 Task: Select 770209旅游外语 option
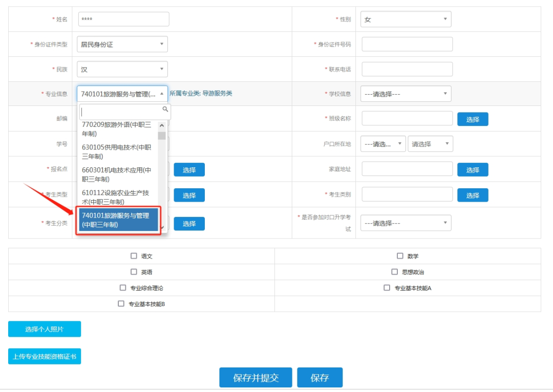[118, 129]
